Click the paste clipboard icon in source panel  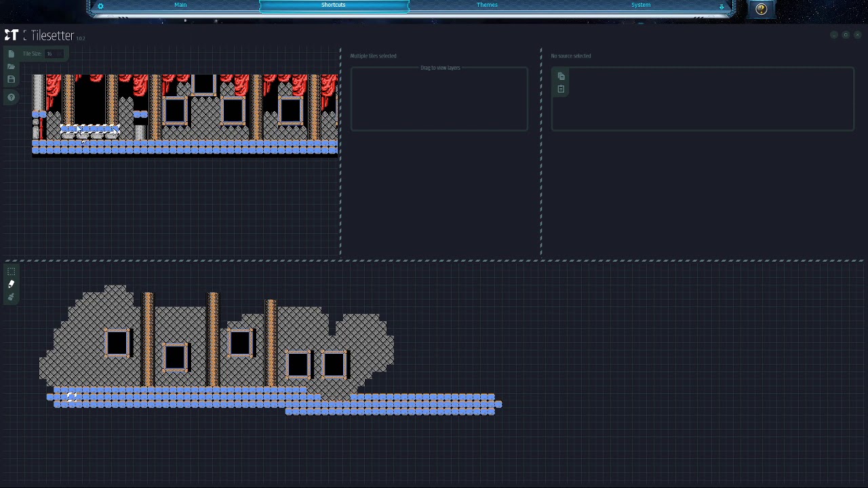561,89
